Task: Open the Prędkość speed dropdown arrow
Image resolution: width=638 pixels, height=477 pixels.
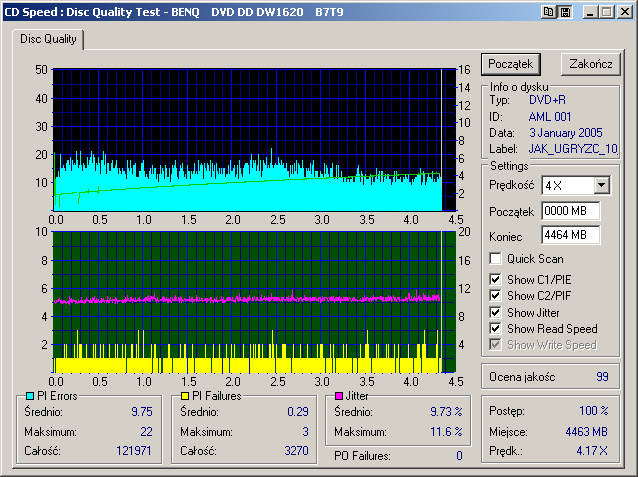Action: pos(601,186)
